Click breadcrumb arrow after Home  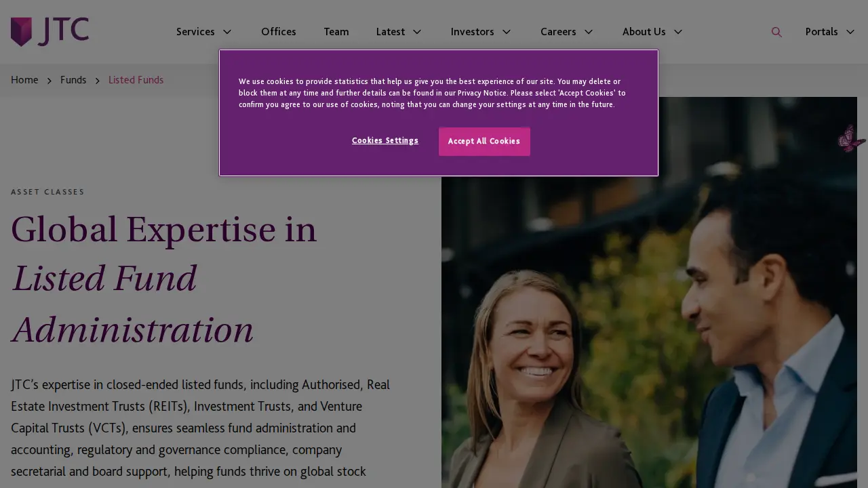coord(50,81)
